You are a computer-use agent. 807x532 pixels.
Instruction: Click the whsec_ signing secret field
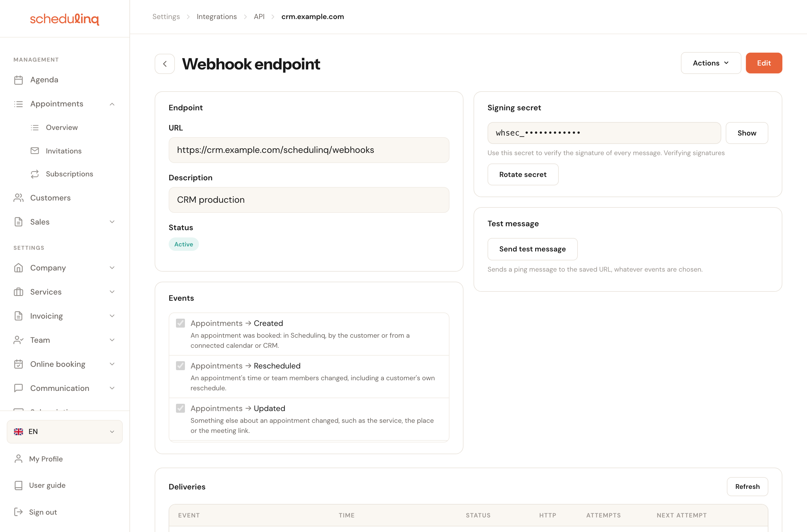click(604, 133)
